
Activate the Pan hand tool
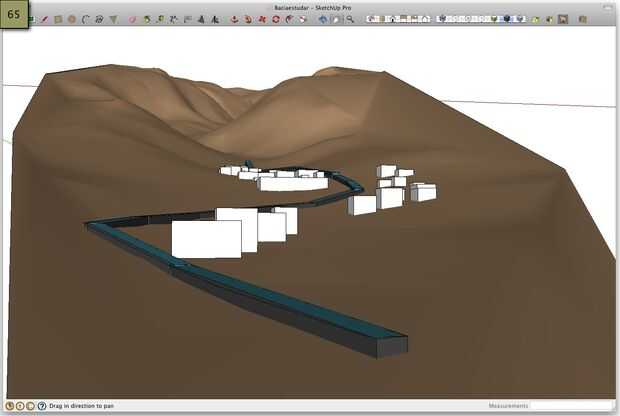pyautogui.click(x=336, y=19)
